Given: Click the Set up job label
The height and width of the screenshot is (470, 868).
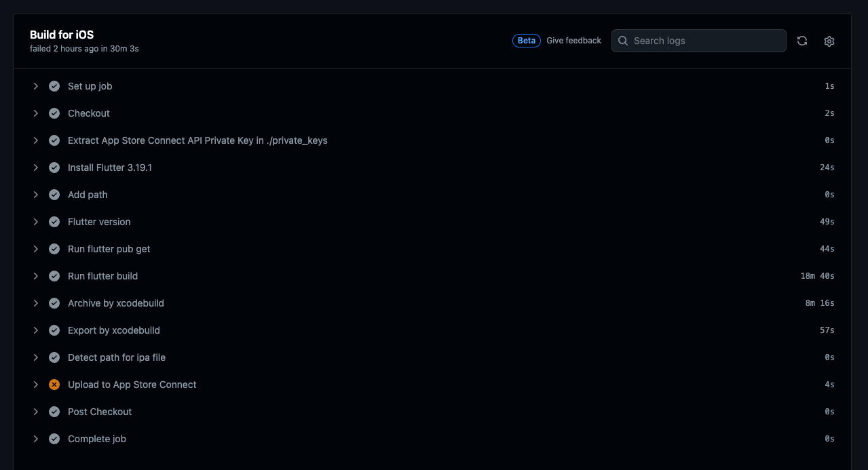Looking at the screenshot, I should pyautogui.click(x=90, y=86).
